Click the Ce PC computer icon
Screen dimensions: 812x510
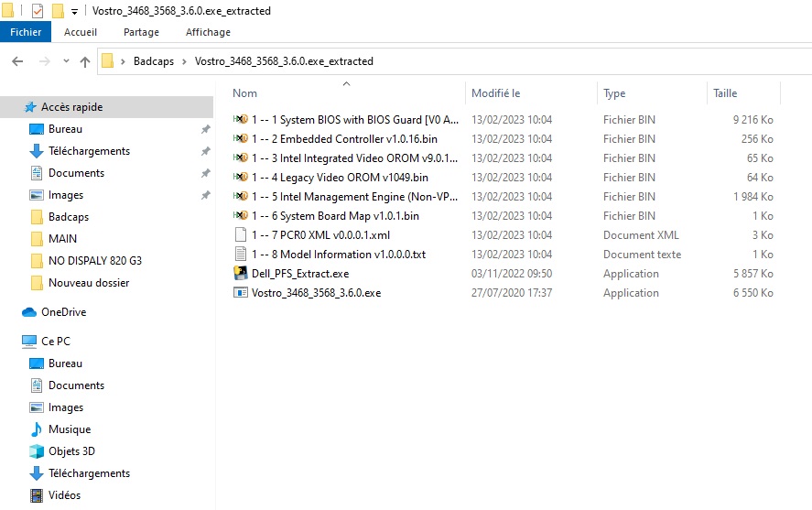coord(29,342)
